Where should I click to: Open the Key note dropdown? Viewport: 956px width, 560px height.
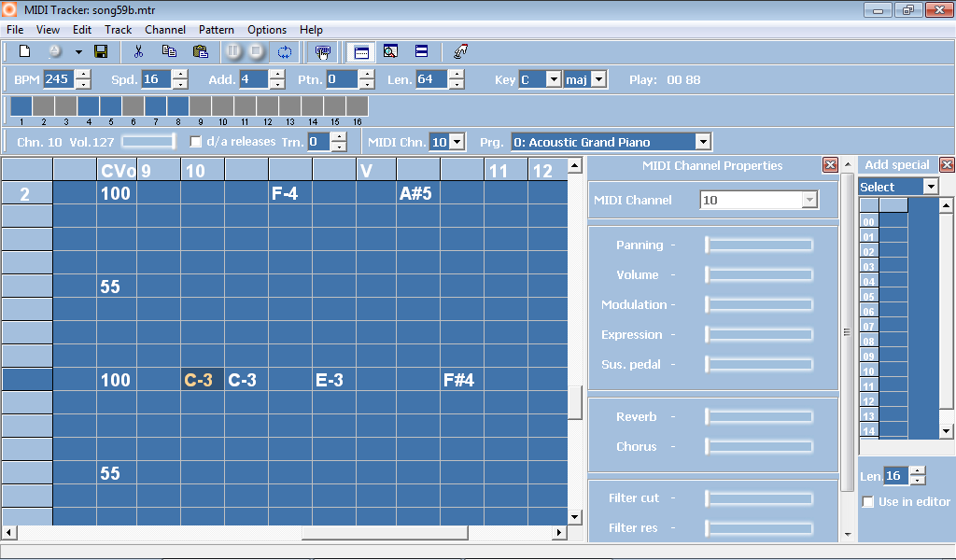[x=553, y=80]
